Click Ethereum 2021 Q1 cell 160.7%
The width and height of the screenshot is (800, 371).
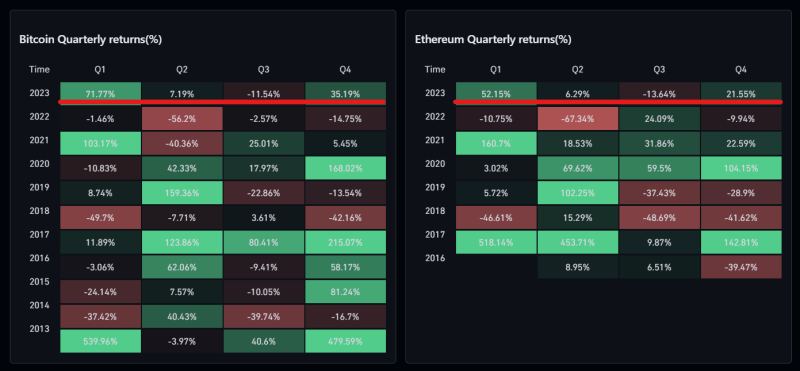click(x=496, y=144)
